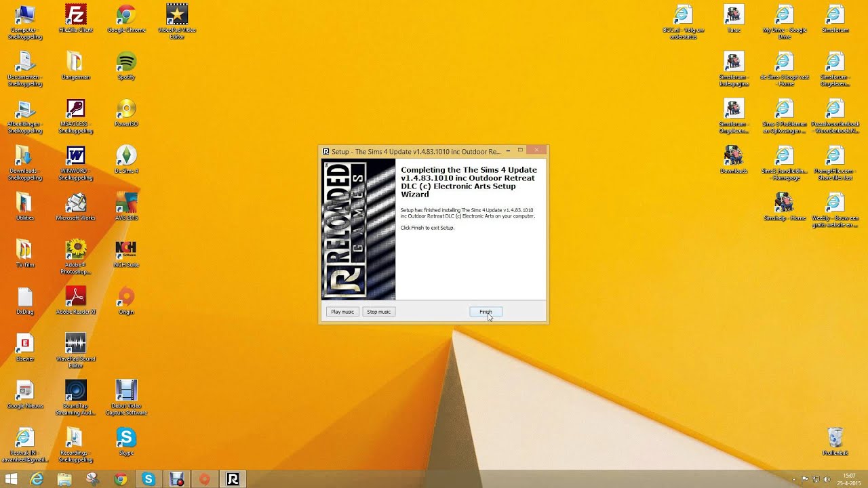Select the Weebly website shortcut
The image size is (868, 488).
click(835, 209)
